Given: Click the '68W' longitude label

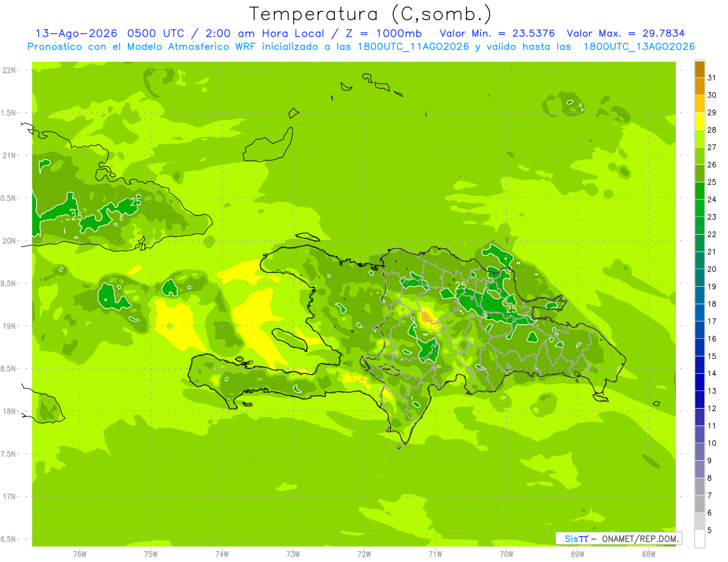Looking at the screenshot, I should click(x=649, y=554).
